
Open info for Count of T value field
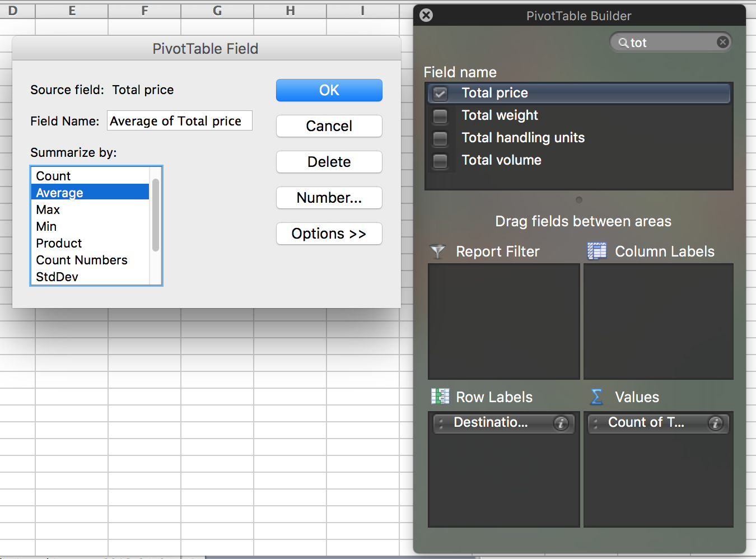[715, 423]
